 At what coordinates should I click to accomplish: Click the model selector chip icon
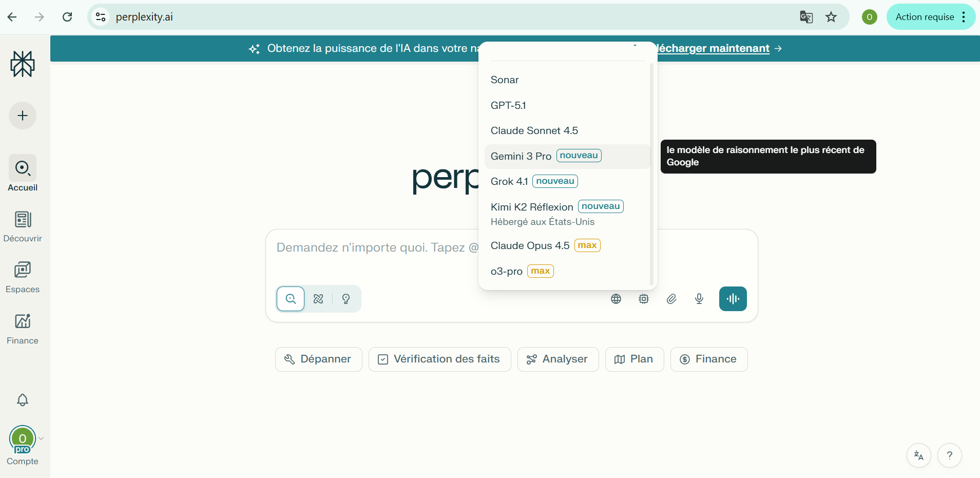(644, 299)
